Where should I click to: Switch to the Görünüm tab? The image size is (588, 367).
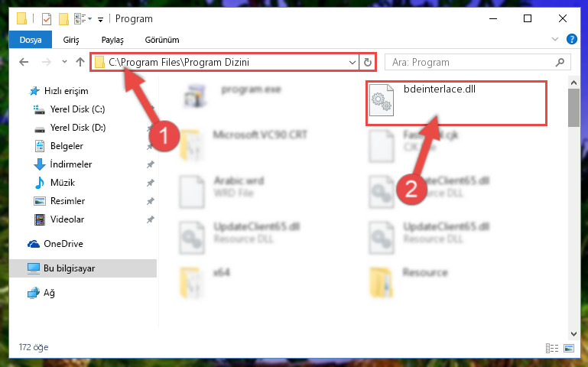[x=162, y=40]
